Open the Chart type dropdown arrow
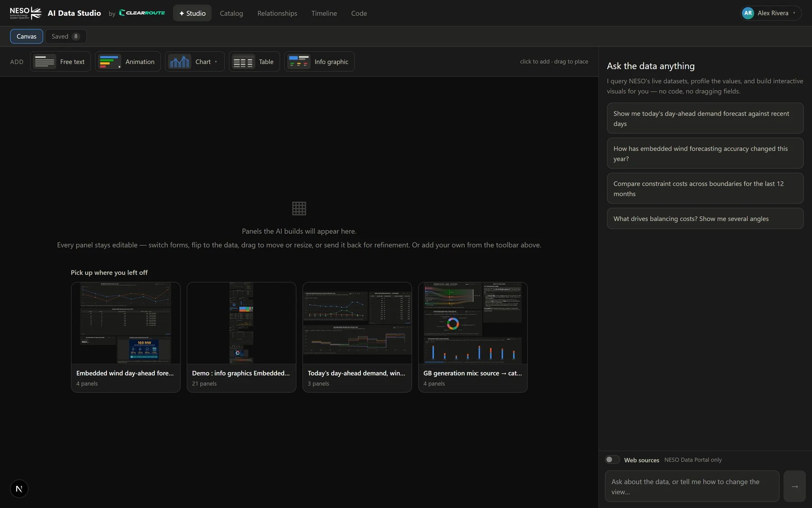 coord(216,62)
